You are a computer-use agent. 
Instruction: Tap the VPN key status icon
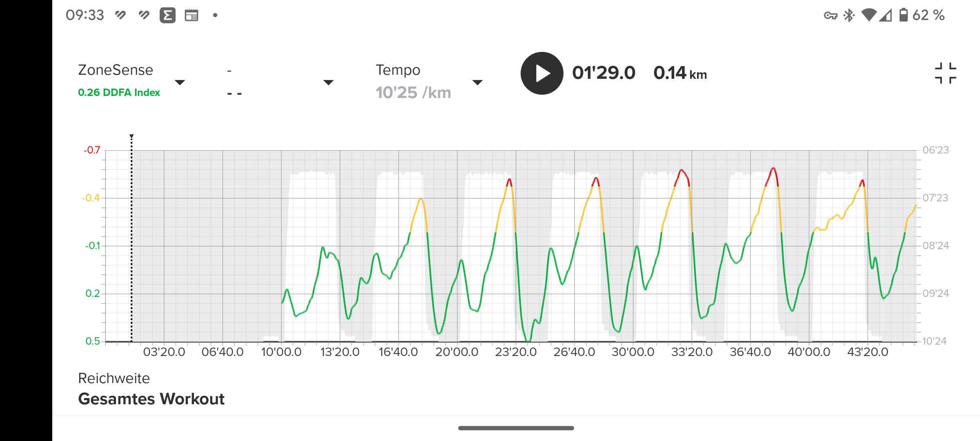[x=831, y=16]
